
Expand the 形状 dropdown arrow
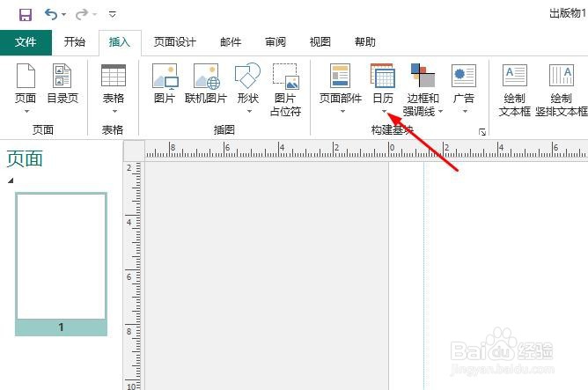coord(249,112)
